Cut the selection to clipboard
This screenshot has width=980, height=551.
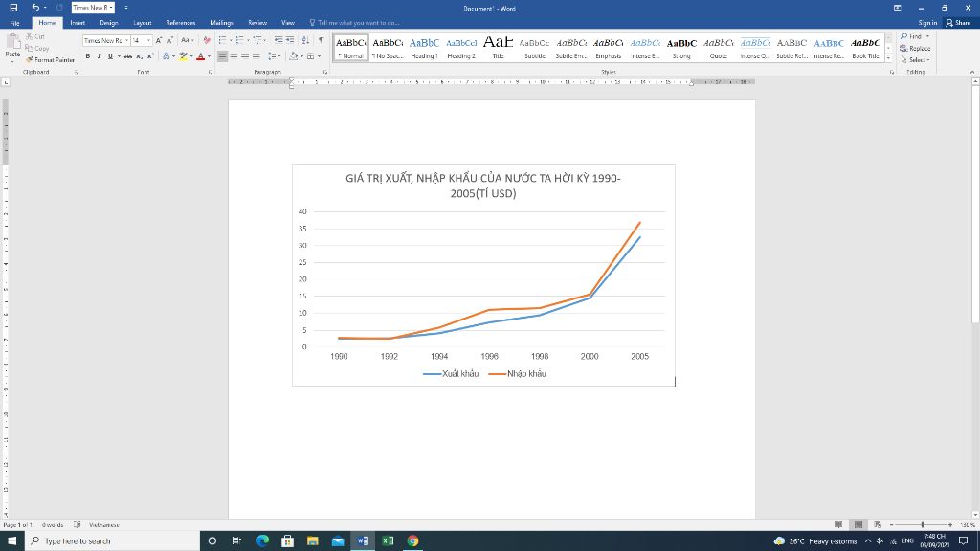coord(35,37)
